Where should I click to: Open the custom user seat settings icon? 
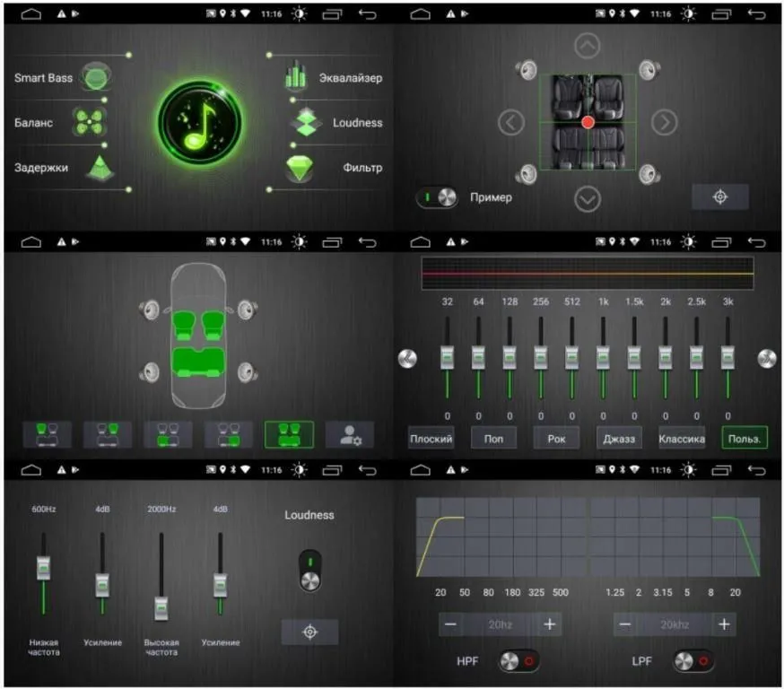(x=349, y=435)
